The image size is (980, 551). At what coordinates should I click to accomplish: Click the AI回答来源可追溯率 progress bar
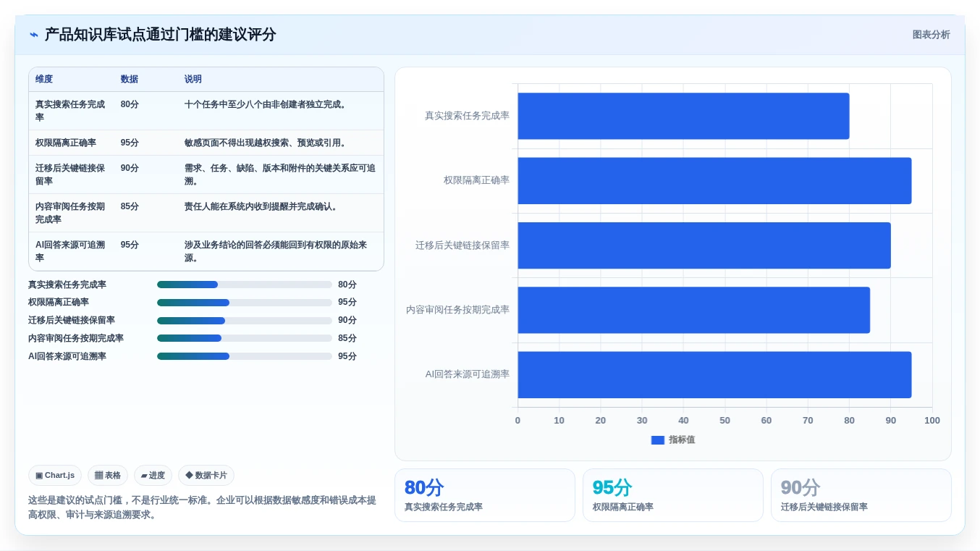pyautogui.click(x=245, y=356)
